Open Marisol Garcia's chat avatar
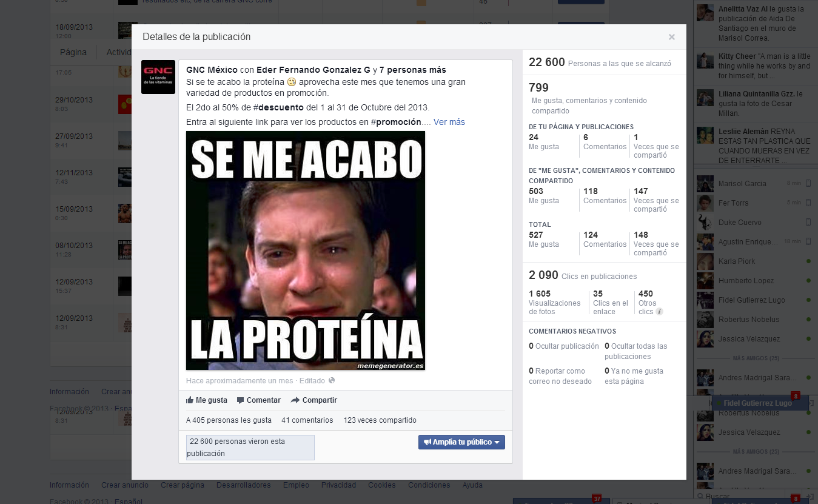This screenshot has height=504, width=818. 705,184
